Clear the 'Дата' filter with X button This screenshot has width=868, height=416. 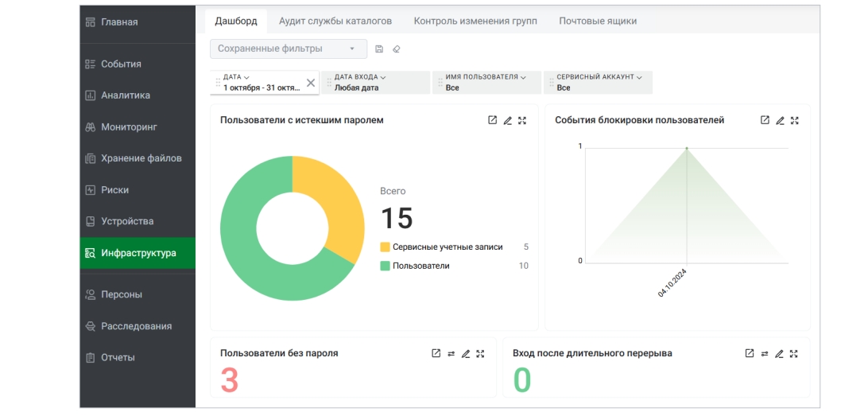pos(311,83)
